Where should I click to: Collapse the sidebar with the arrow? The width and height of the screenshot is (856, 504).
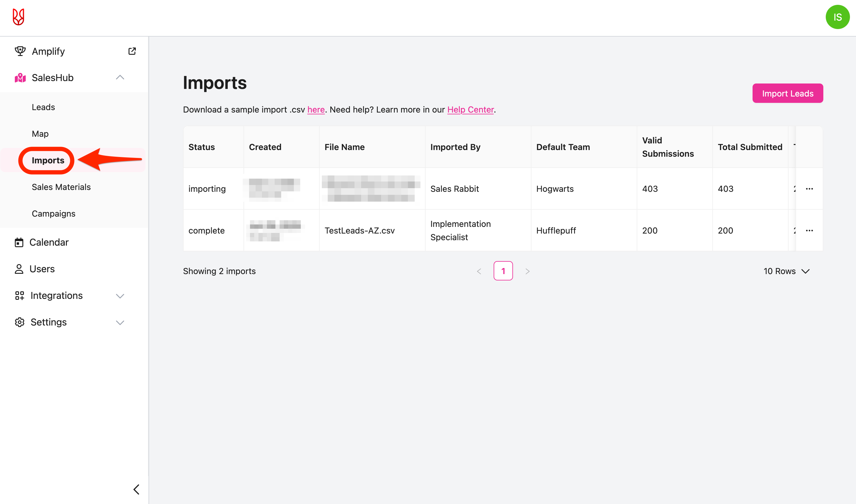(x=136, y=489)
